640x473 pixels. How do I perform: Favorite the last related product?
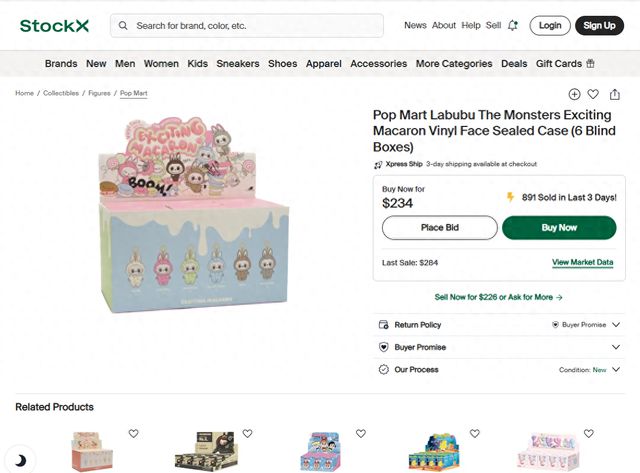[x=589, y=433]
